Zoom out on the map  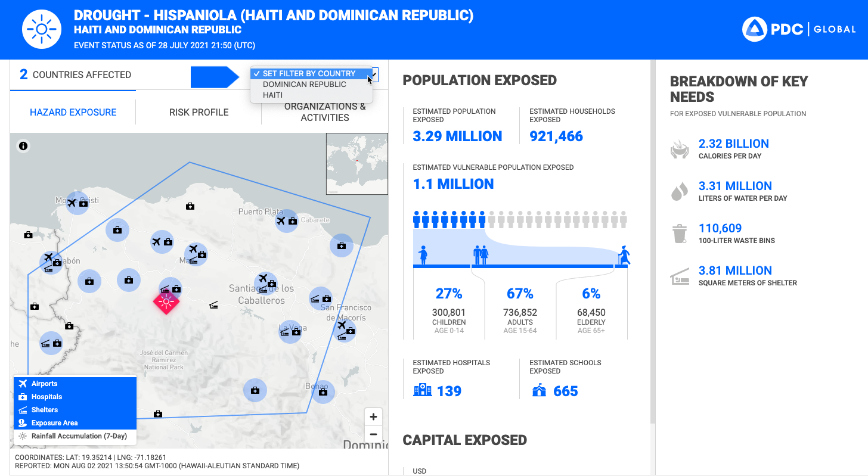[x=373, y=434]
